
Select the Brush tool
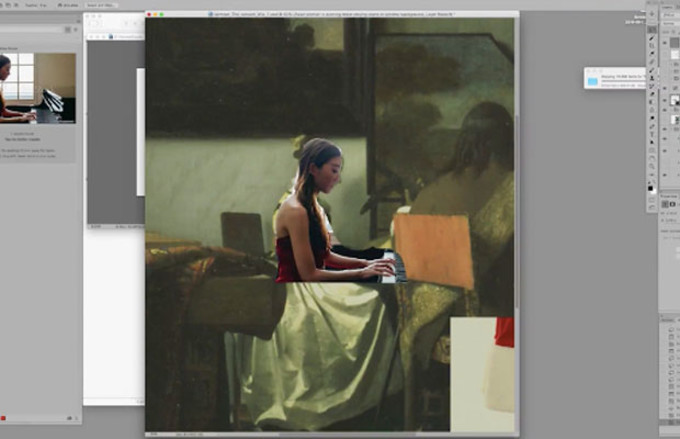[652, 70]
